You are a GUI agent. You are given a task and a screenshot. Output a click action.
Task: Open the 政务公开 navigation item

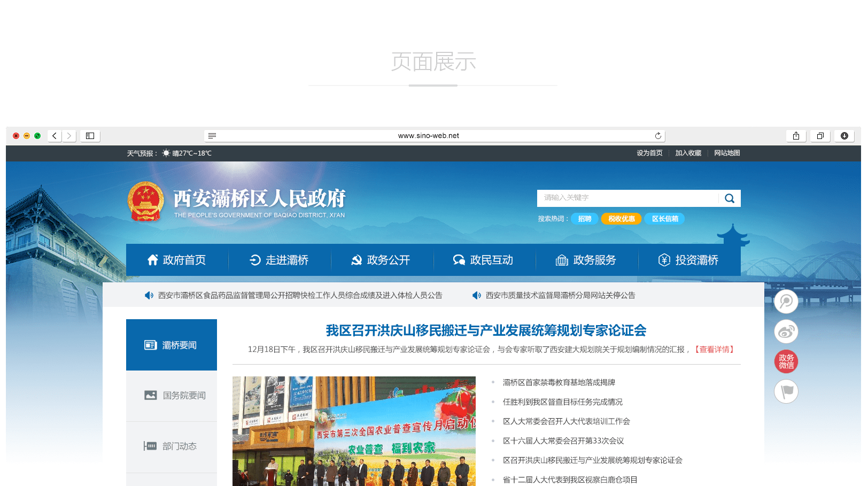[382, 260]
